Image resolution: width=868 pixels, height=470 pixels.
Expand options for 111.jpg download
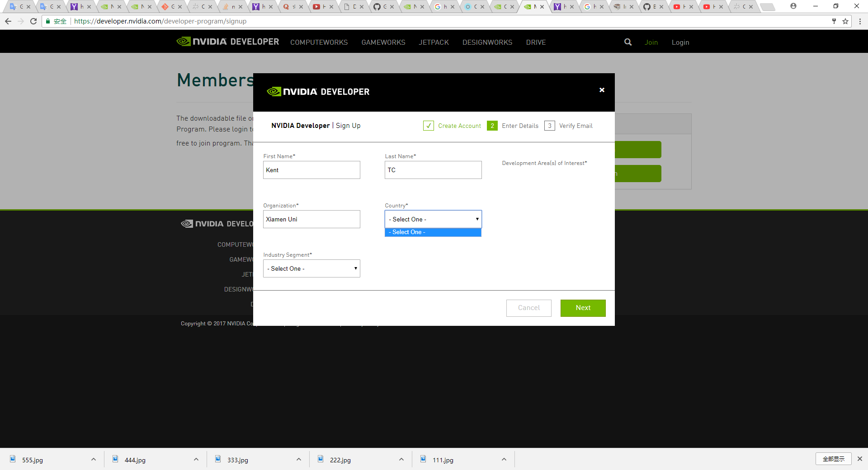504,459
